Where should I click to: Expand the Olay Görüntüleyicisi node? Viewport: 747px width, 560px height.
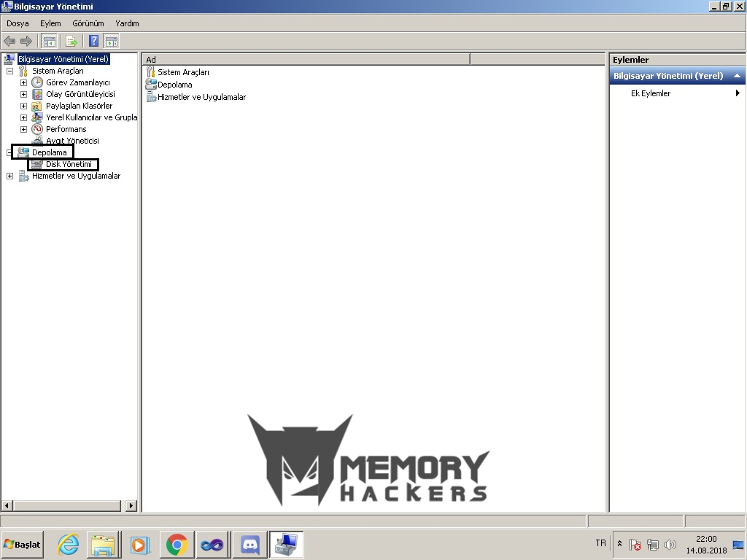pyautogui.click(x=23, y=94)
